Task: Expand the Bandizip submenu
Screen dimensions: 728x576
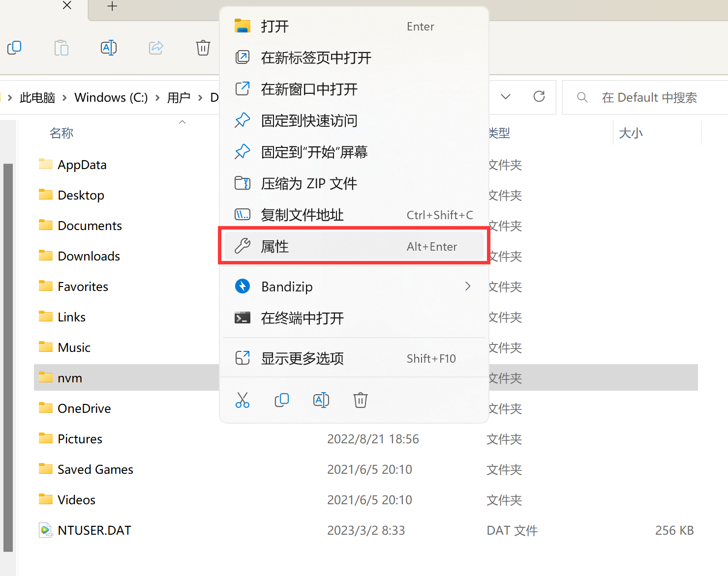Action: point(467,286)
